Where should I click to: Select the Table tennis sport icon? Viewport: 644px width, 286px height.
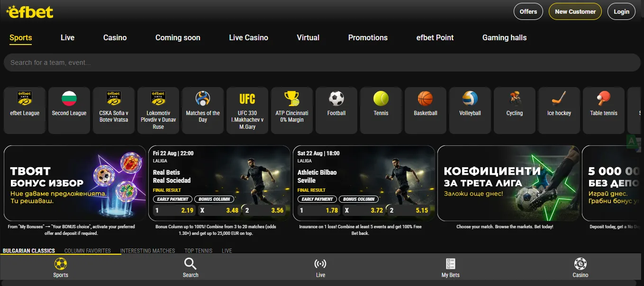(x=604, y=110)
